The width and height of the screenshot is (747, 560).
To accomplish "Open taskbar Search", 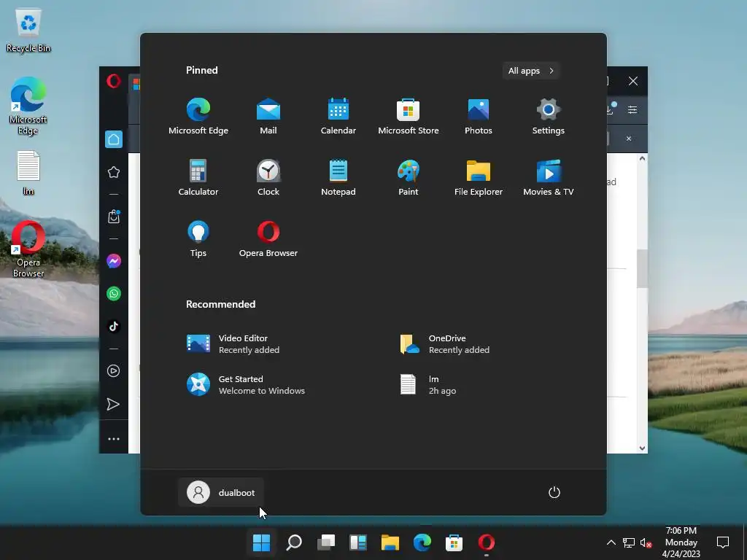I will pos(293,542).
